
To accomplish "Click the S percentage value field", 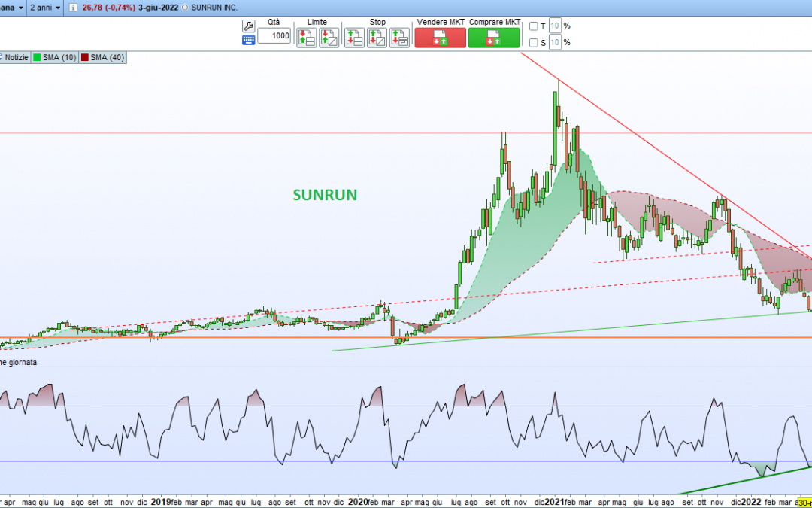I will 555,42.
